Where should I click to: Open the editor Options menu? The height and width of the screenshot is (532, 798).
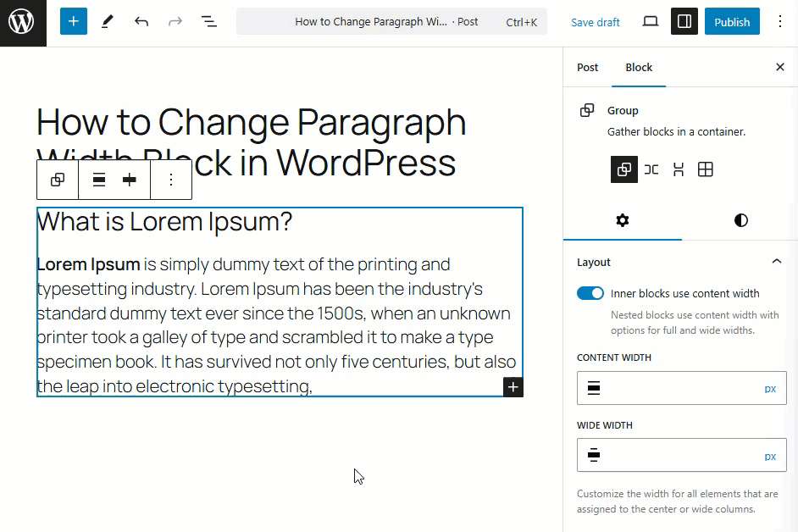(780, 22)
